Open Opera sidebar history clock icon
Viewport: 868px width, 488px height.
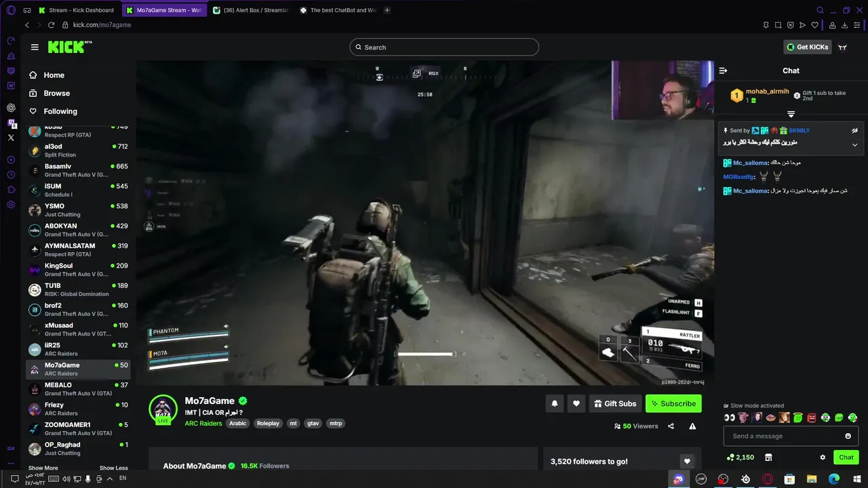(11, 175)
